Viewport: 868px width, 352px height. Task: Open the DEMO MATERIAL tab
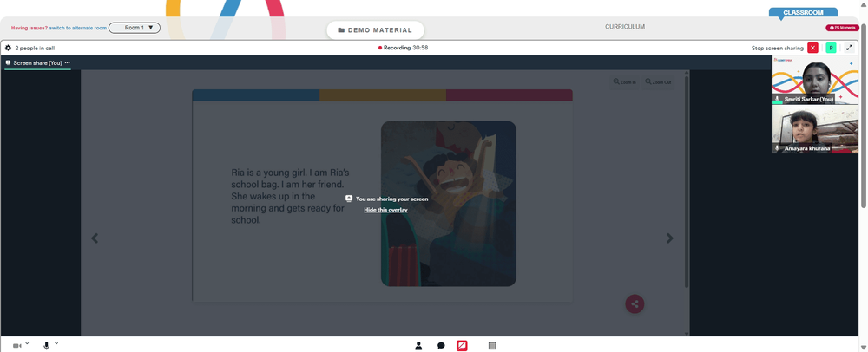click(375, 30)
